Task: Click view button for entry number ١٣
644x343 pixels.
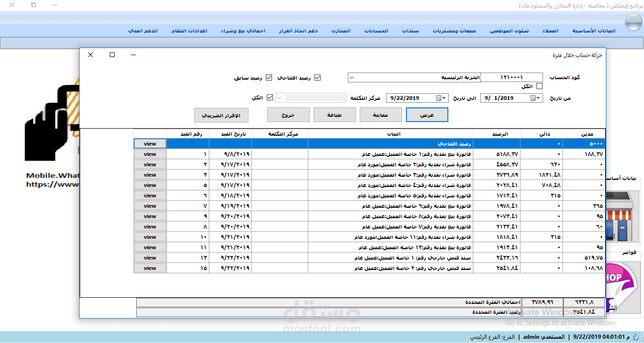Action: pyautogui.click(x=150, y=258)
